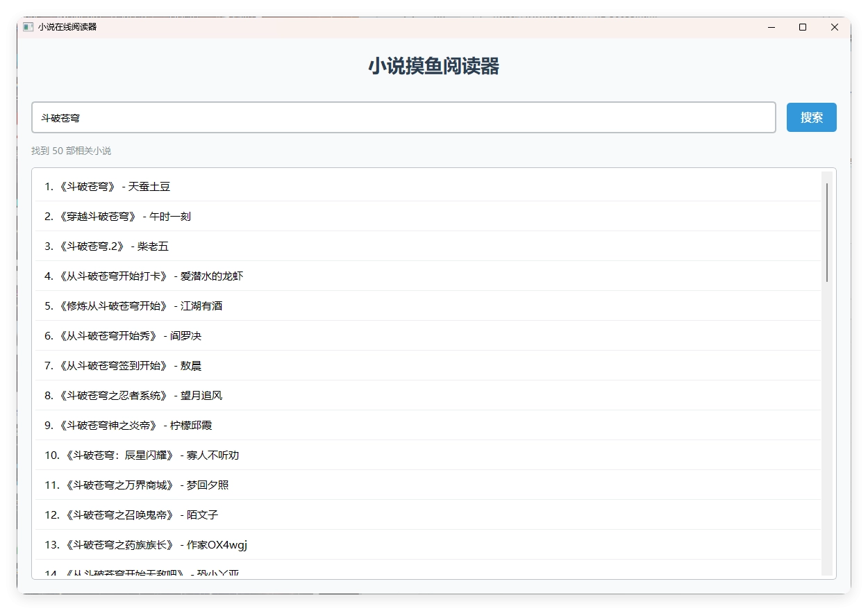
Task: Click inside the search input field
Action: click(403, 117)
